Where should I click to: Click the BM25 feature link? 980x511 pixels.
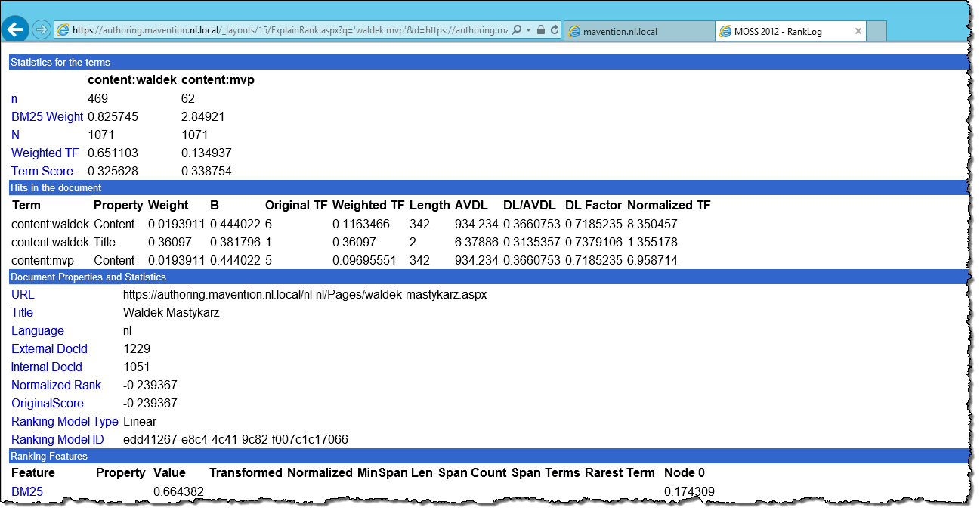click(27, 492)
